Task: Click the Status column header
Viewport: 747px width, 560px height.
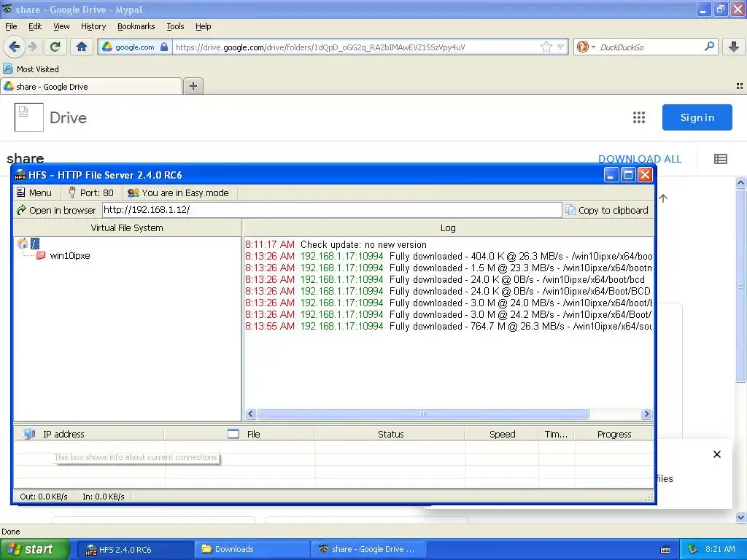Action: pos(390,435)
